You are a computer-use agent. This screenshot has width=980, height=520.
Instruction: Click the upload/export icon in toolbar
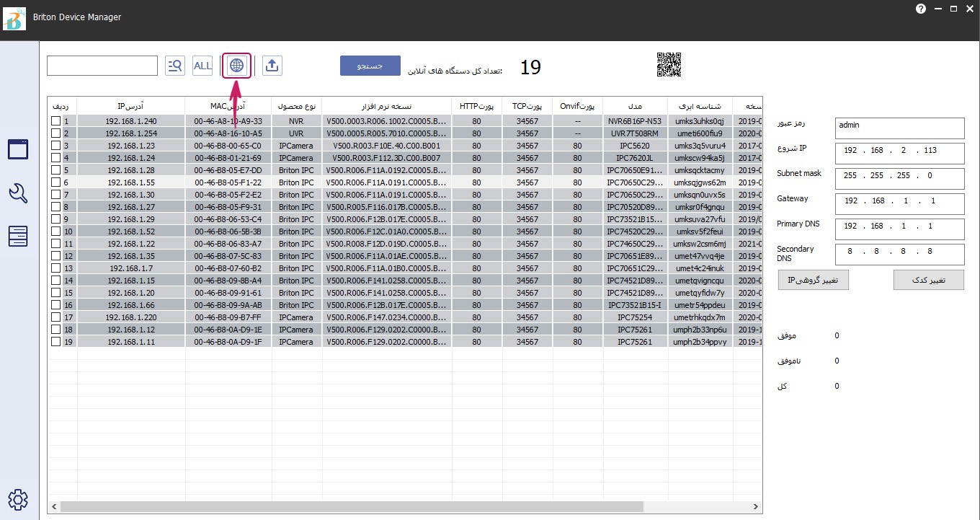tap(272, 66)
